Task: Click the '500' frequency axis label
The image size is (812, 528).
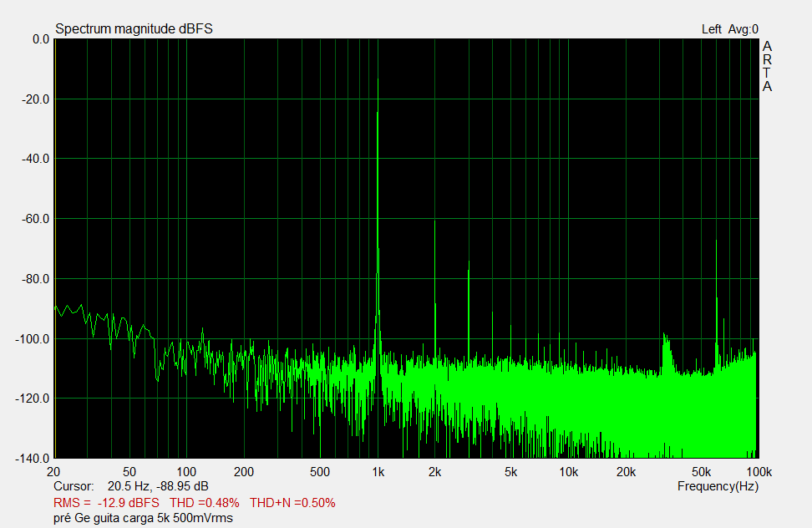Action: (319, 472)
